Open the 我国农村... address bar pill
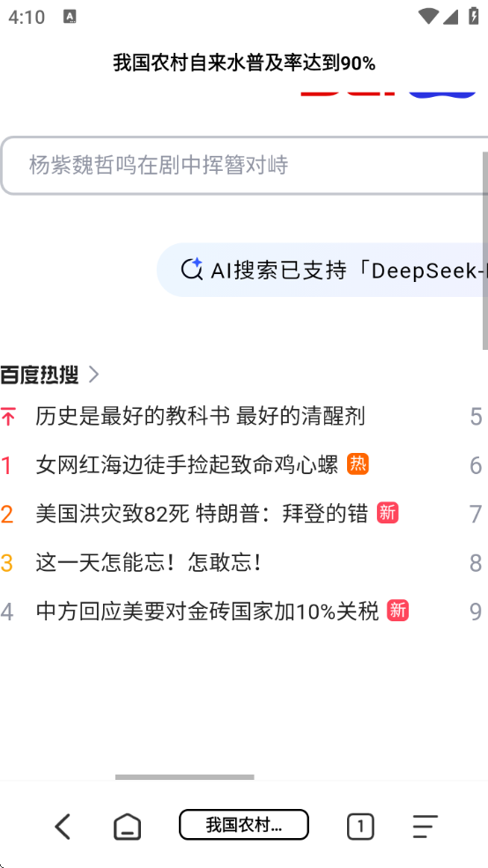This screenshot has height=868, width=488. pos(244,825)
